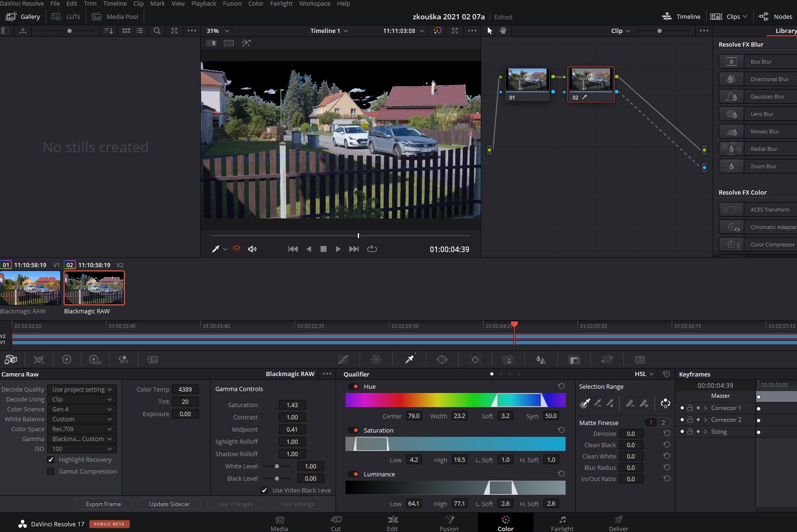
Task: Open the Fairlight menu in menu bar
Action: click(281, 4)
